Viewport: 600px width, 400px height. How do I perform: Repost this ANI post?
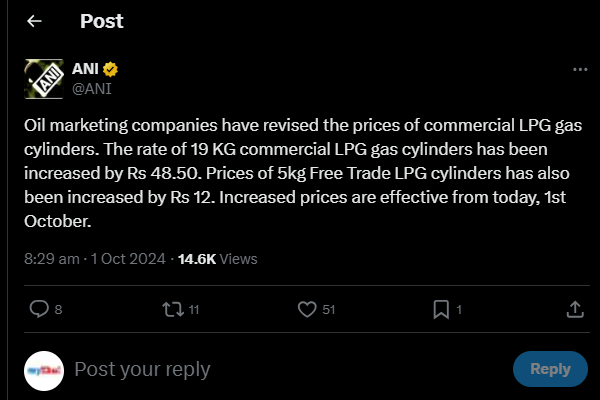(x=173, y=309)
